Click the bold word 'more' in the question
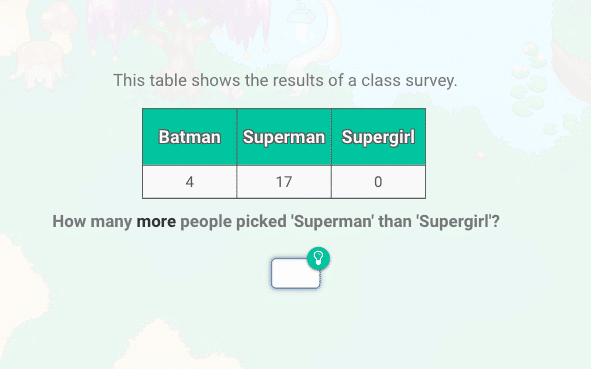 [x=156, y=221]
